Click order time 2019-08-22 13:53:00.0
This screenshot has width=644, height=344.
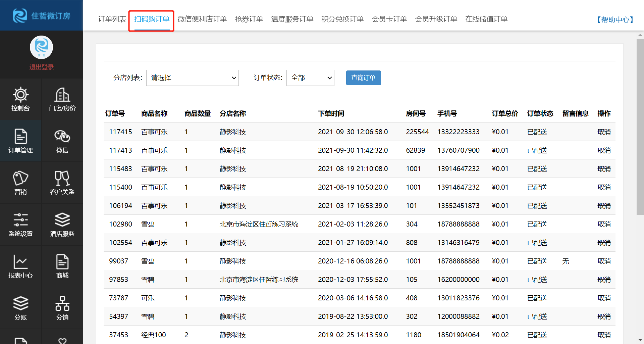pyautogui.click(x=353, y=316)
